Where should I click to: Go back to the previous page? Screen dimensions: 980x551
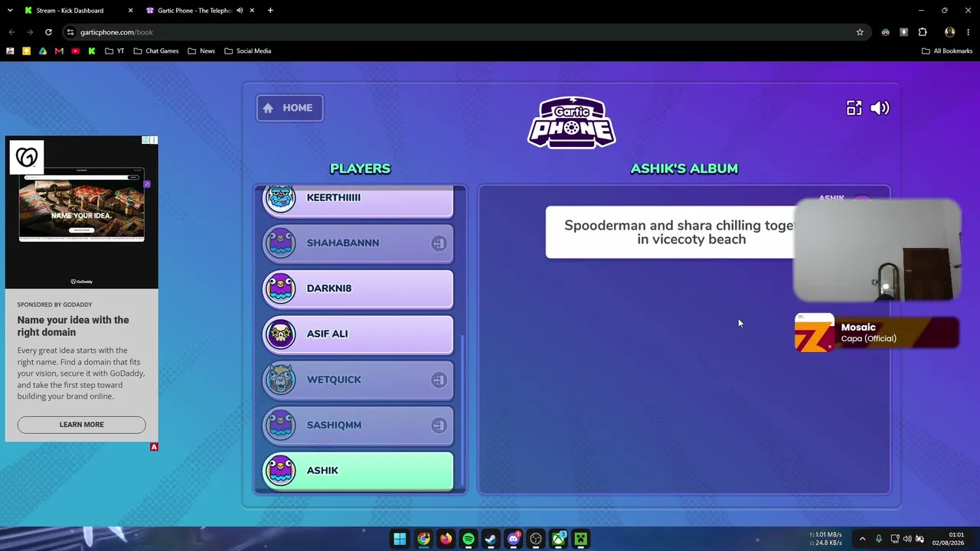click(11, 32)
